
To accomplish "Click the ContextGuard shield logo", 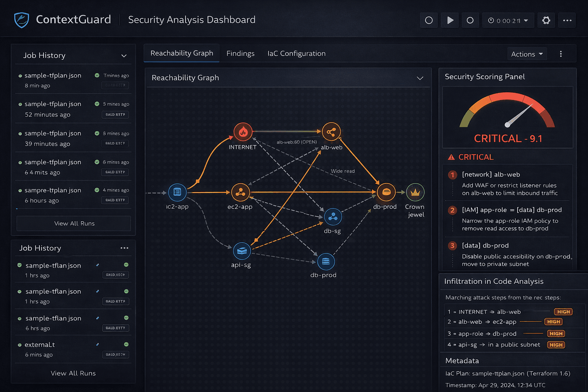I will point(21,20).
